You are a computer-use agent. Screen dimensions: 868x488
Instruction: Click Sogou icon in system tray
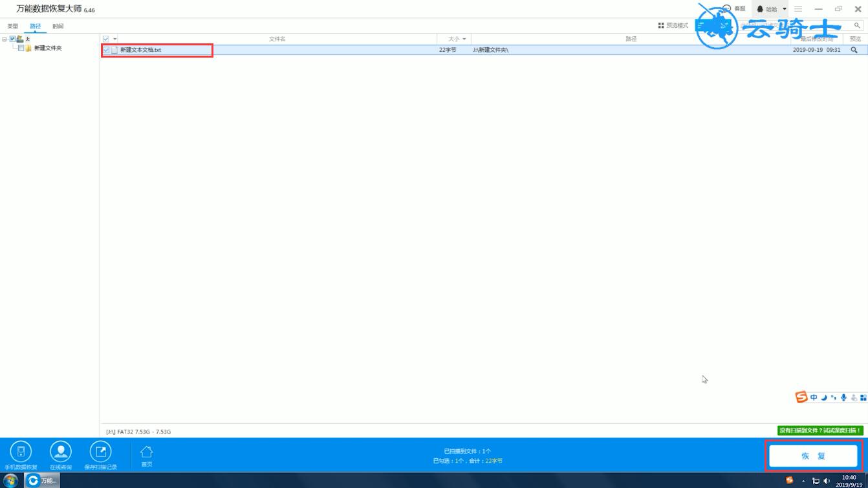click(x=789, y=480)
